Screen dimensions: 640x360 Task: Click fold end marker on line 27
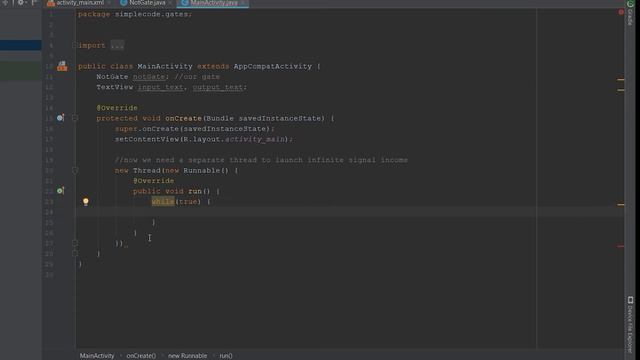pyautogui.click(x=75, y=243)
